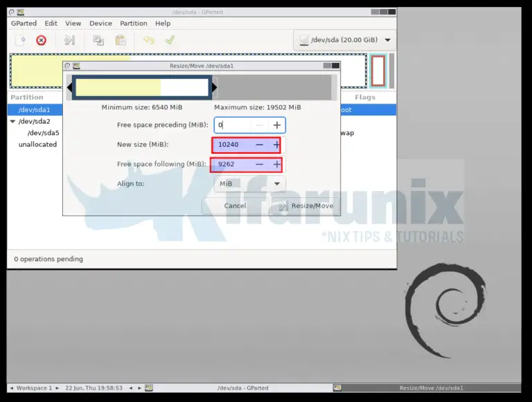Click the Free space following value field
The width and height of the screenshot is (532, 402).
[232, 165]
